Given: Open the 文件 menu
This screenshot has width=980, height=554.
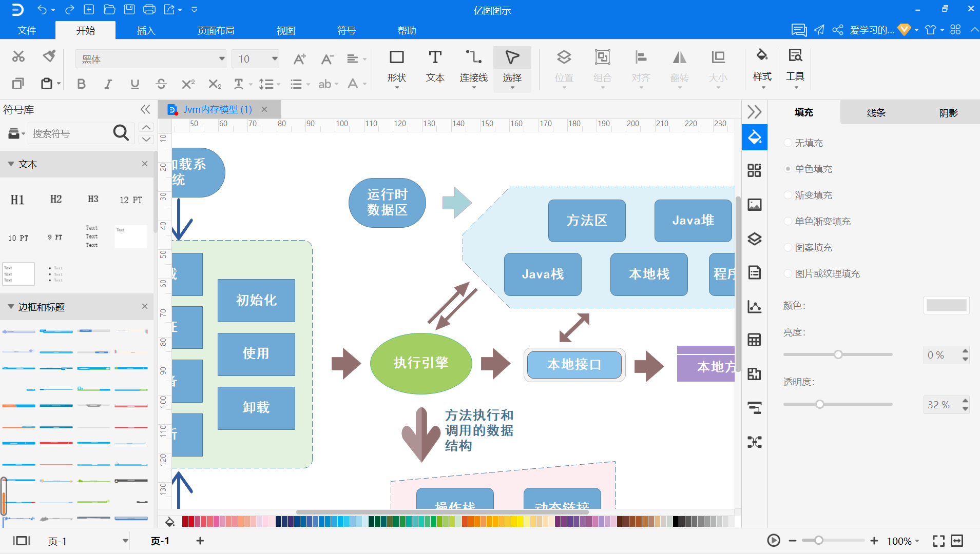Looking at the screenshot, I should [27, 30].
